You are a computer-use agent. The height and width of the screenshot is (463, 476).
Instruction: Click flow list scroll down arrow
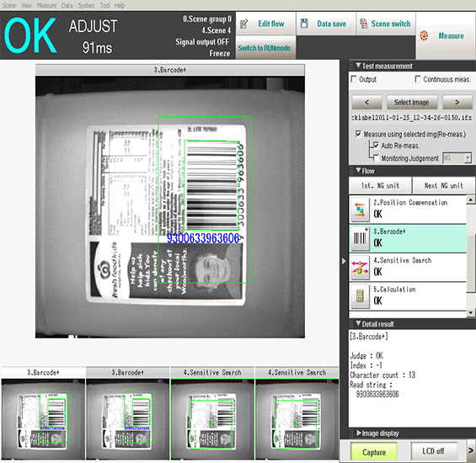(471, 312)
